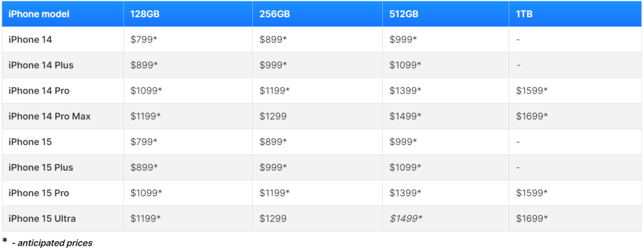Click the iPhone 14 Plus row label
This screenshot has width=644, height=250.
tap(41, 65)
